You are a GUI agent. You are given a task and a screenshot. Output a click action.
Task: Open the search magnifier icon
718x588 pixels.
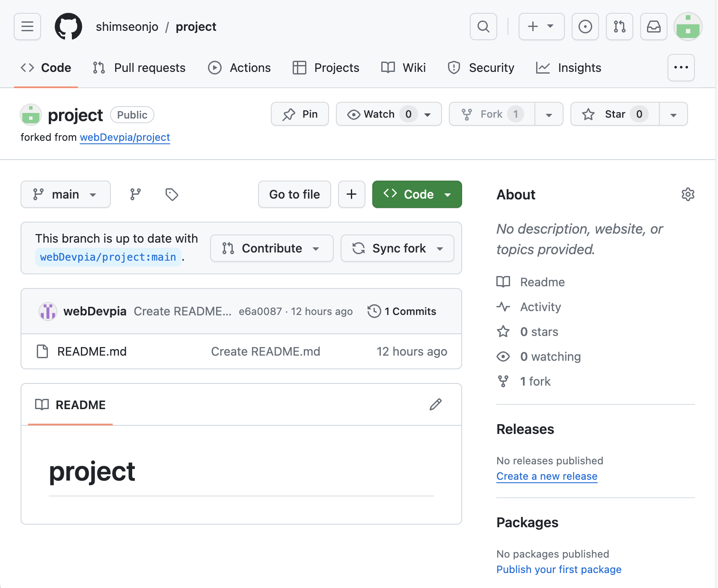(x=483, y=27)
